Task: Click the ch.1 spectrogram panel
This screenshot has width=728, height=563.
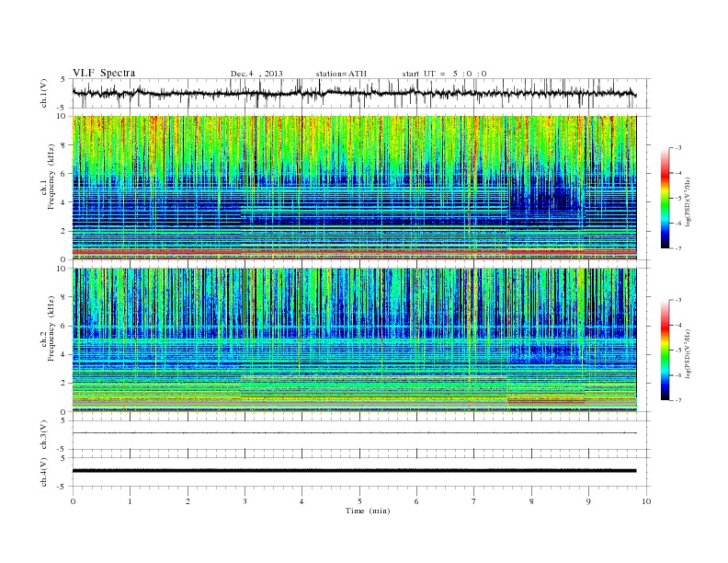Action: tap(355, 188)
